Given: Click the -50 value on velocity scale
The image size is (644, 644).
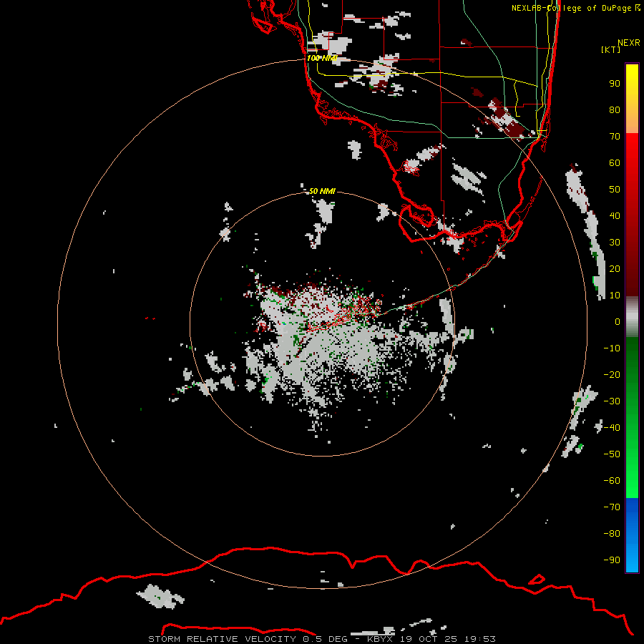Looking at the screenshot, I should coord(612,454).
